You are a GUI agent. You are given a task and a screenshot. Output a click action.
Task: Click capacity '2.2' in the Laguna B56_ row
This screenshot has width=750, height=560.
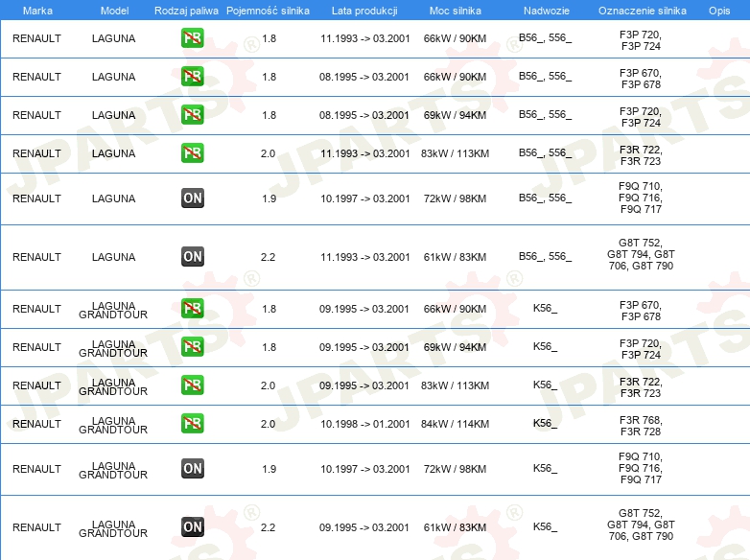tap(268, 257)
